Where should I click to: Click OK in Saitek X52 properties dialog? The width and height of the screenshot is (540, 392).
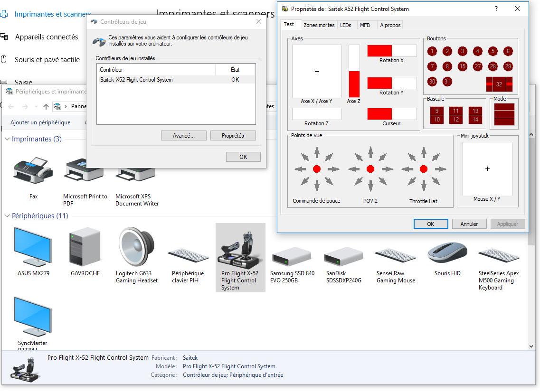[430, 224]
